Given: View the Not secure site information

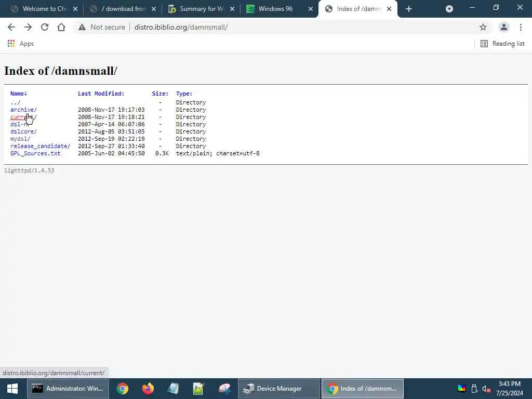Looking at the screenshot, I should pos(102,27).
